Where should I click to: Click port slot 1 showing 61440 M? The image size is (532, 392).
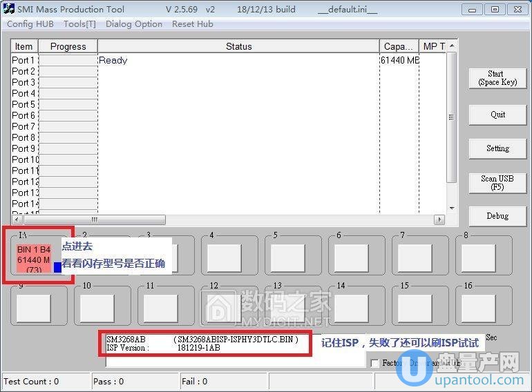point(34,259)
